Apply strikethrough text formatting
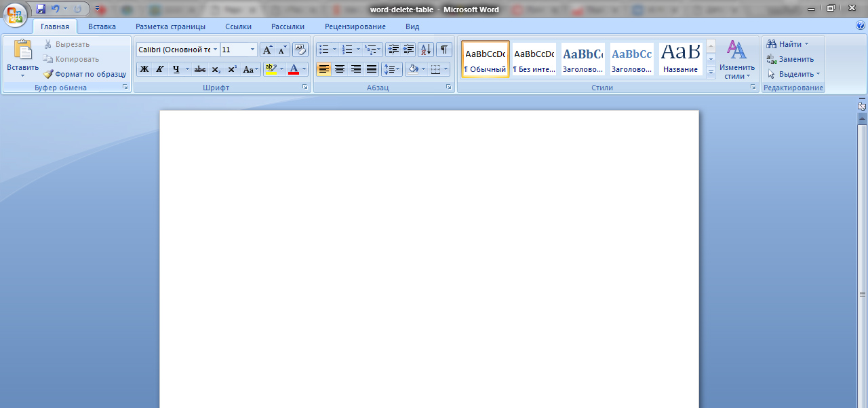This screenshot has height=408, width=868. [200, 69]
